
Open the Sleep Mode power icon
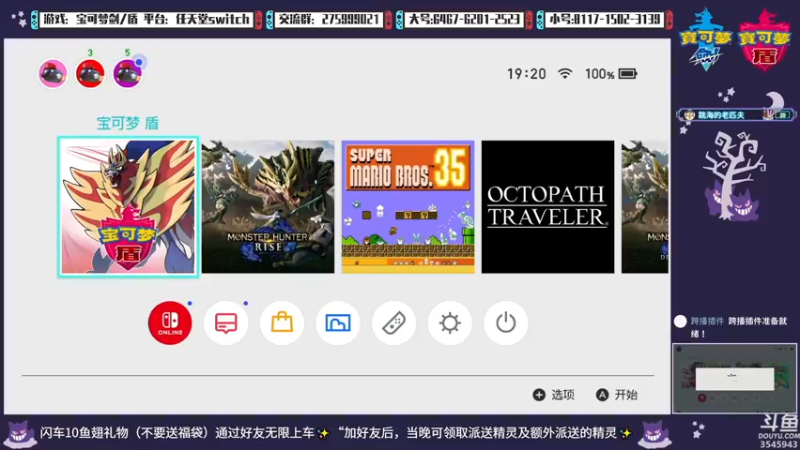coord(506,323)
